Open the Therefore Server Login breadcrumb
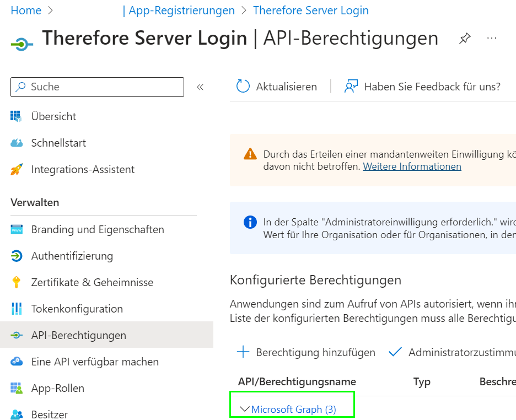Image resolution: width=516 pixels, height=420 pixels. (x=311, y=10)
